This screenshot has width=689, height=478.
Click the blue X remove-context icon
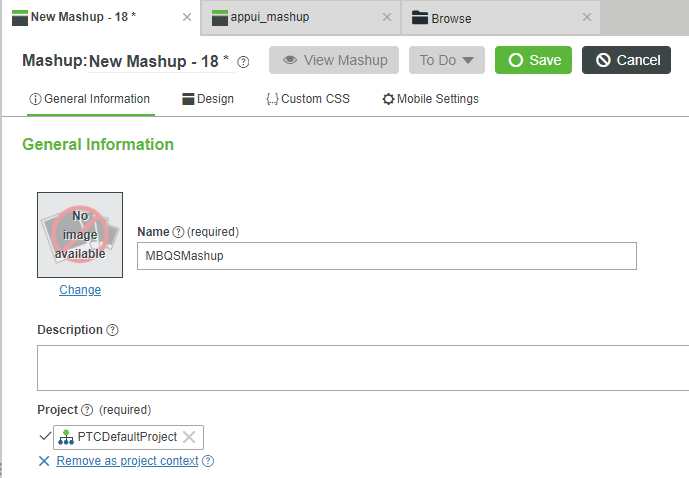[x=44, y=461]
